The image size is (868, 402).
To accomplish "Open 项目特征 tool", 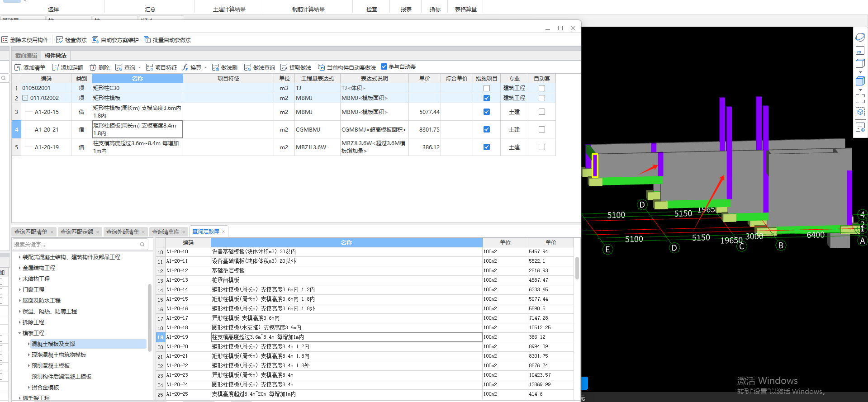I will click(161, 67).
